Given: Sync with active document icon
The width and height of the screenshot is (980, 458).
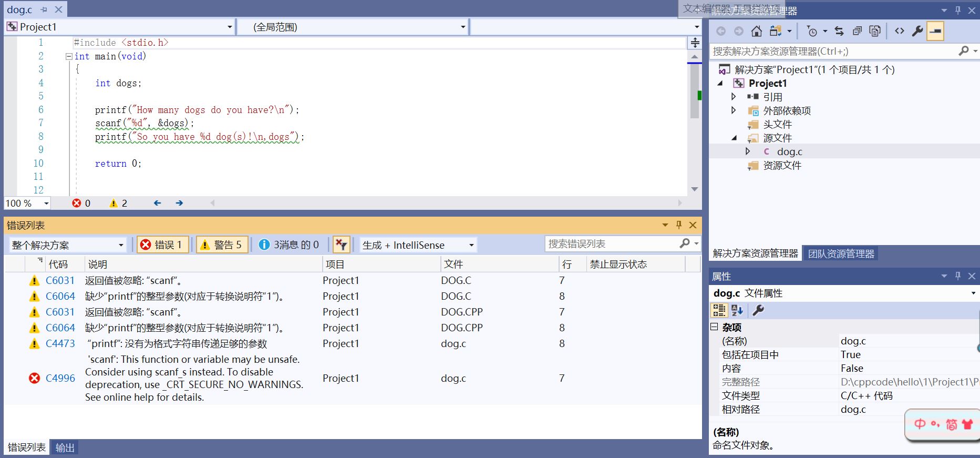Looking at the screenshot, I should pyautogui.click(x=839, y=31).
